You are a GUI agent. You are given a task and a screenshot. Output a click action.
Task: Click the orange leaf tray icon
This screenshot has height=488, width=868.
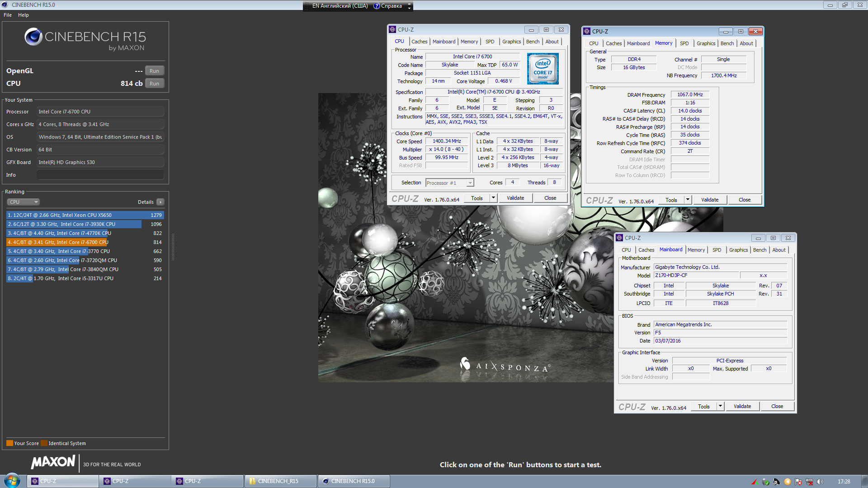pyautogui.click(x=788, y=482)
